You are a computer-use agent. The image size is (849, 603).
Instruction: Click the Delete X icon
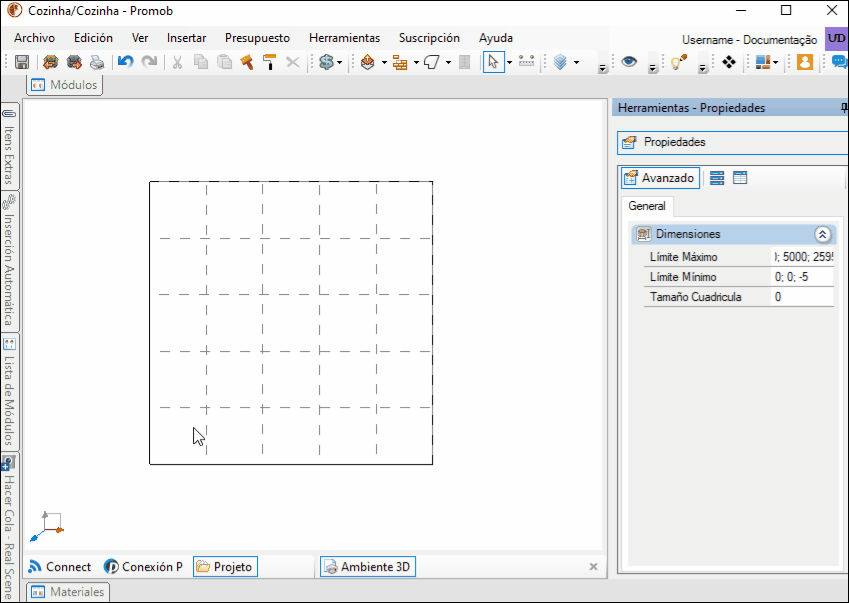(x=293, y=62)
